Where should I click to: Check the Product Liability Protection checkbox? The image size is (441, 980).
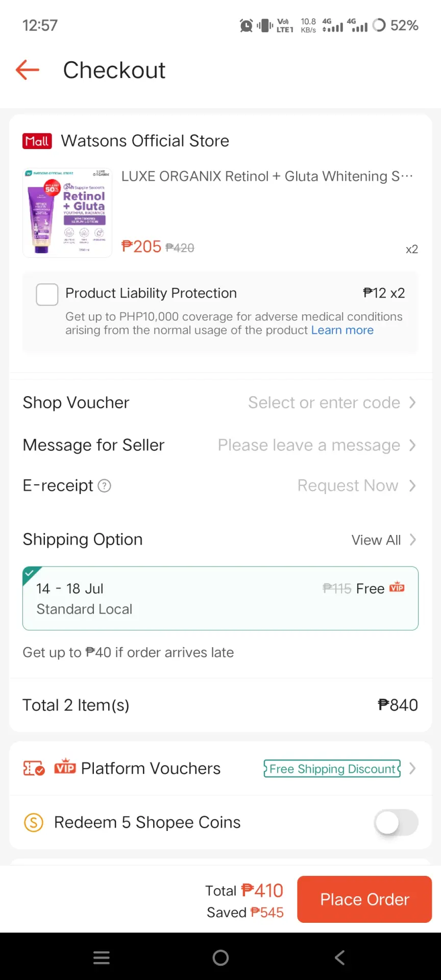coord(47,295)
